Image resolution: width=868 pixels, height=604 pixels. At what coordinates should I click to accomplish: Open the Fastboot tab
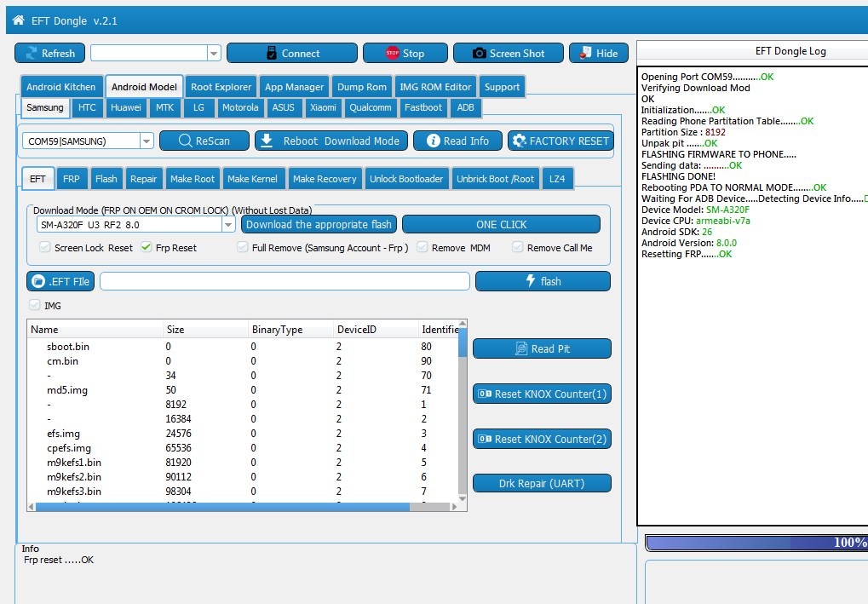(423, 107)
